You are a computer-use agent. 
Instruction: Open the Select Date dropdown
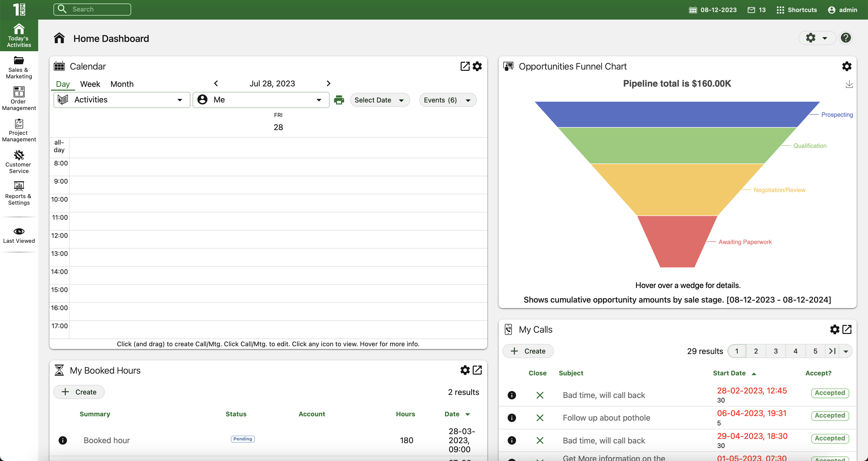(379, 100)
